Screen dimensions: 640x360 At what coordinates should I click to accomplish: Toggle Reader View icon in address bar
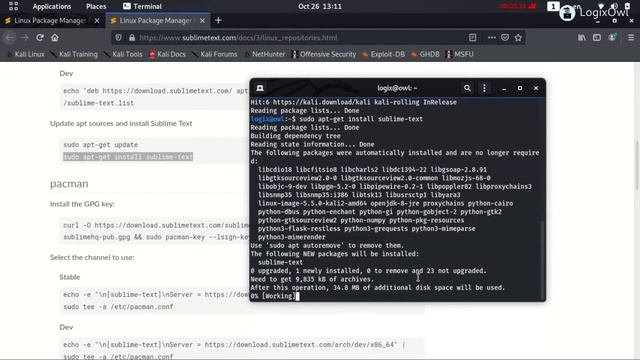(472, 38)
